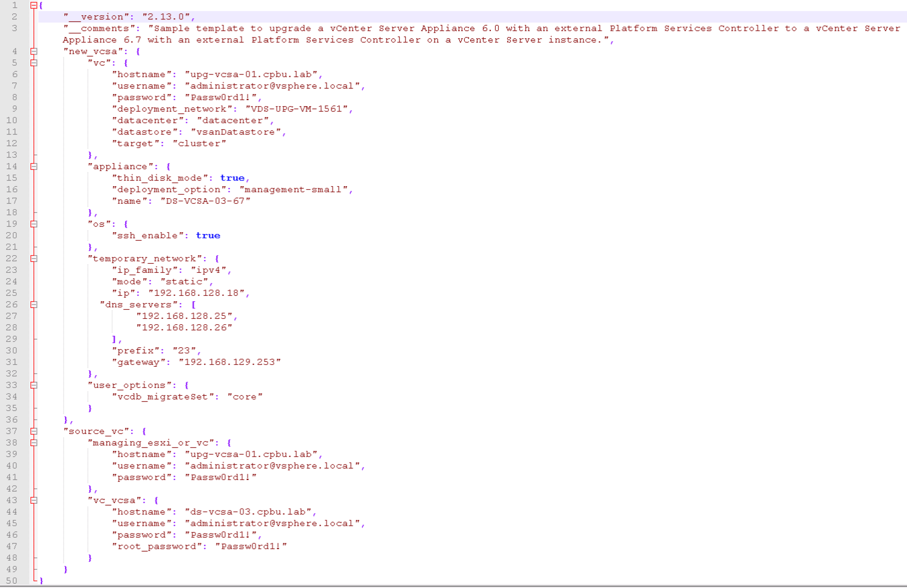
Task: Collapse the "vc" block fold marker on line 5
Action: pos(34,63)
